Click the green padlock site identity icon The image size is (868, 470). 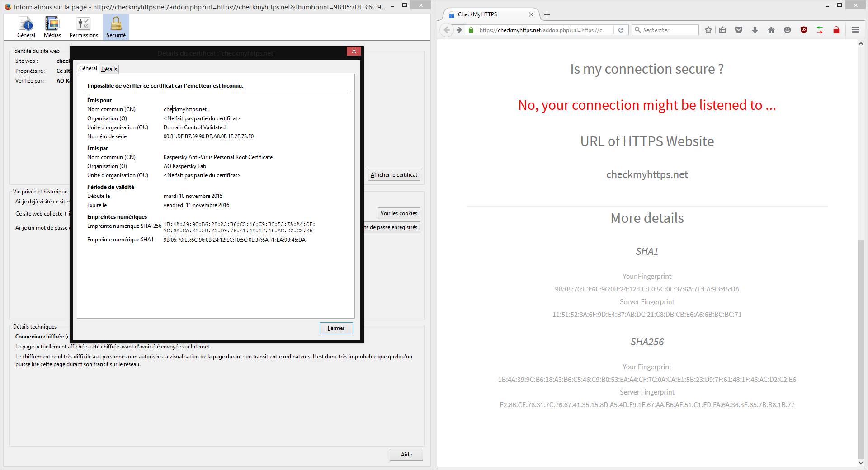pyautogui.click(x=471, y=30)
